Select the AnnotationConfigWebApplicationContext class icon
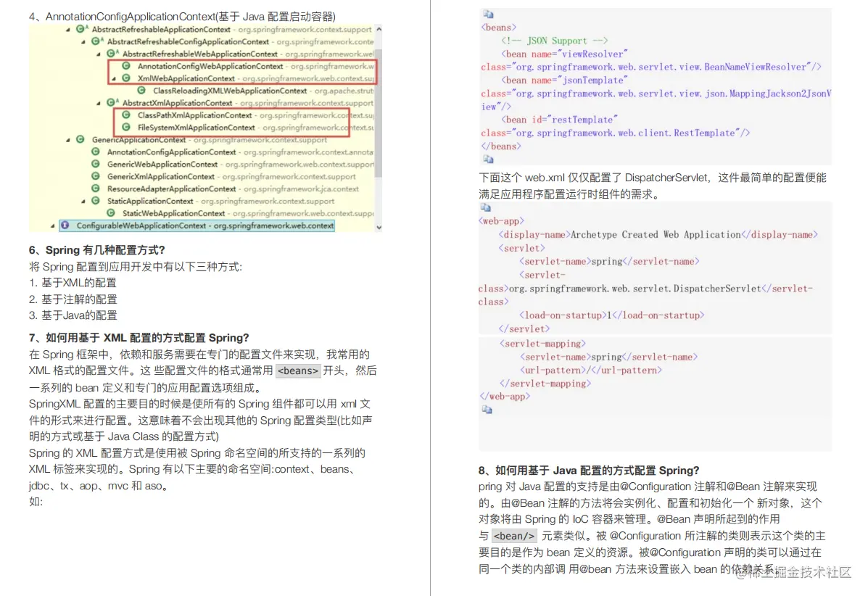 (126, 66)
